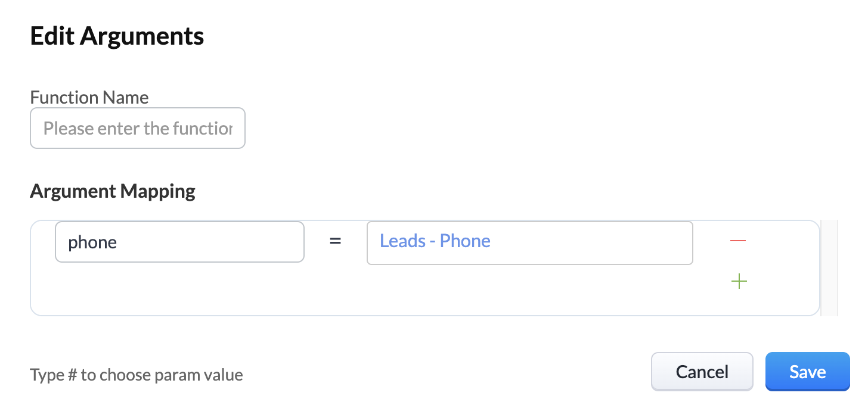Click the equals sign between argument fields

[x=336, y=241]
